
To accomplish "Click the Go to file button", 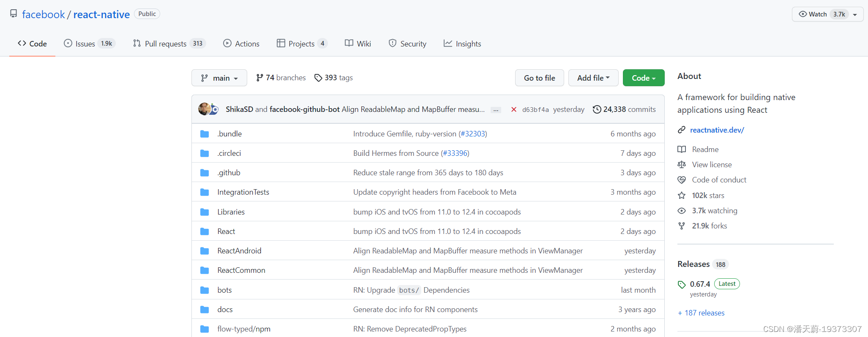I will pyautogui.click(x=540, y=78).
